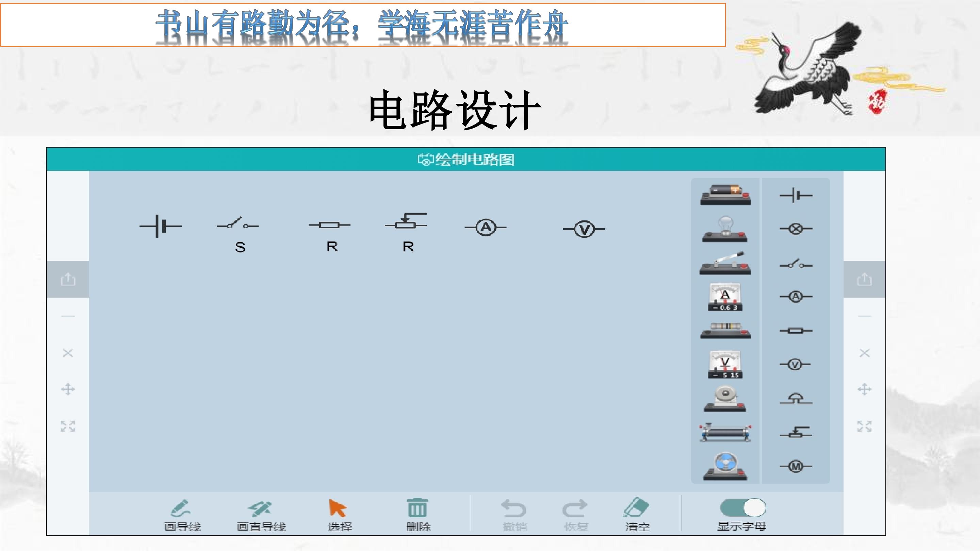Select the ammeter device image
The width and height of the screenshot is (980, 551).
click(725, 297)
